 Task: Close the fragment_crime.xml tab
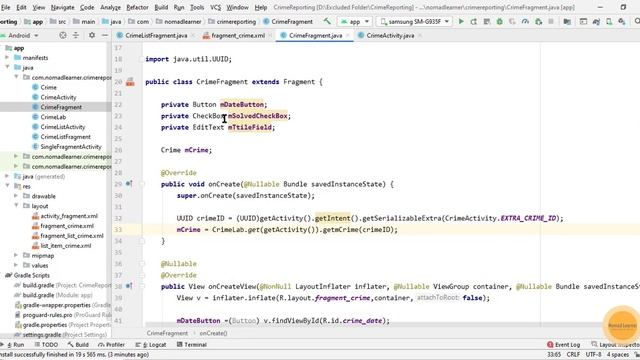[270, 36]
